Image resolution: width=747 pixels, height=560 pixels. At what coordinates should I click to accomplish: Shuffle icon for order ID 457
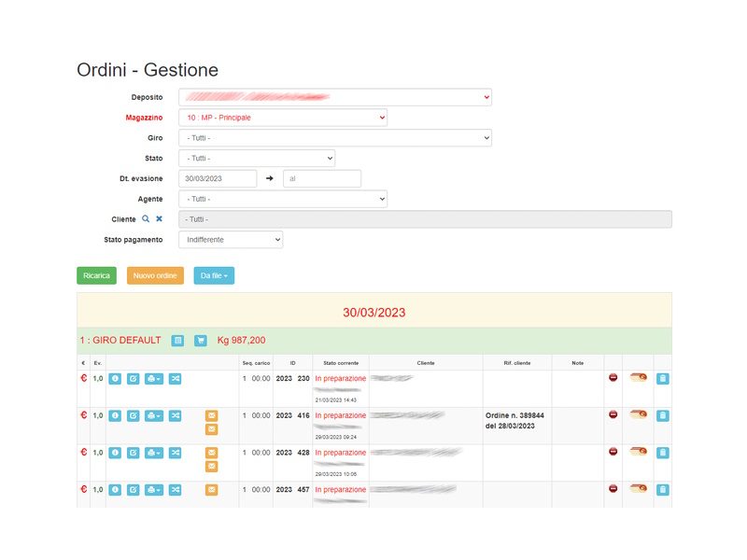[176, 490]
